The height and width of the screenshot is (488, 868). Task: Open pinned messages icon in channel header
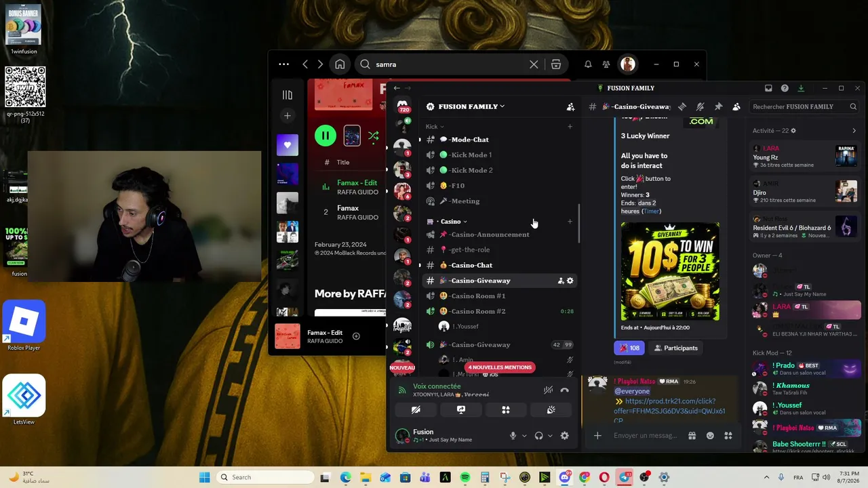coord(718,106)
